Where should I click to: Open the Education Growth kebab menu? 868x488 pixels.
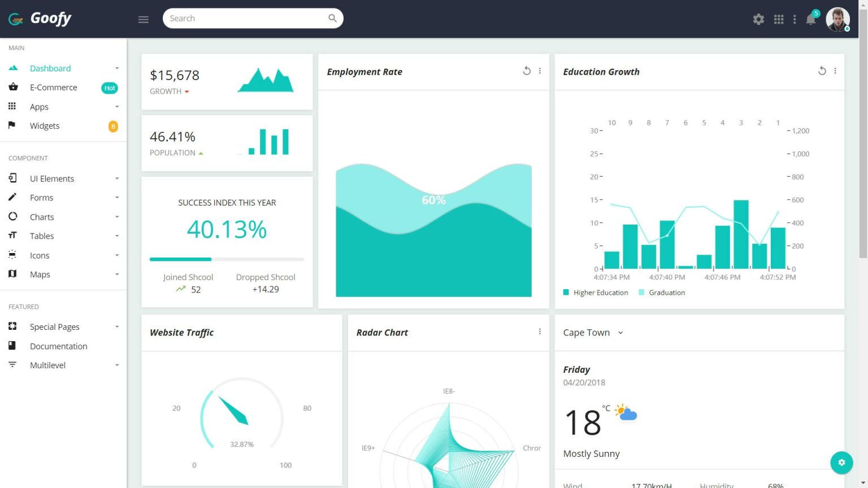click(x=836, y=71)
